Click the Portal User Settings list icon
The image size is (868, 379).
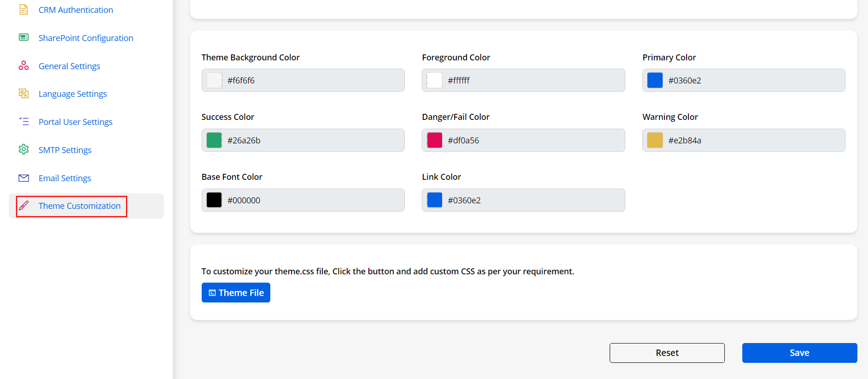tap(23, 122)
